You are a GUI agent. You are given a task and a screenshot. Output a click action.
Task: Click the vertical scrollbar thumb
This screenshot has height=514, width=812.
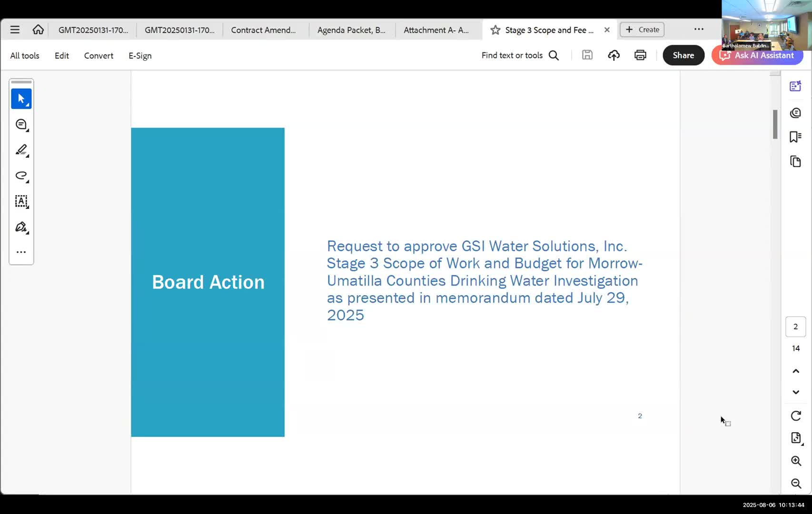[775, 124]
